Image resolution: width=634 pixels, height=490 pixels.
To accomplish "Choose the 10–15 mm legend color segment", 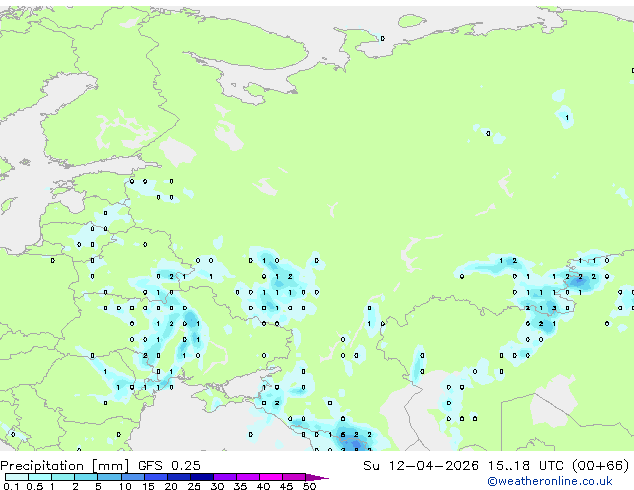I will point(132,477).
